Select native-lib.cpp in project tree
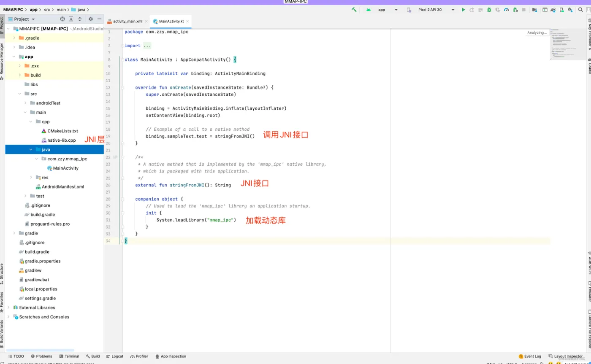 pyautogui.click(x=58, y=140)
